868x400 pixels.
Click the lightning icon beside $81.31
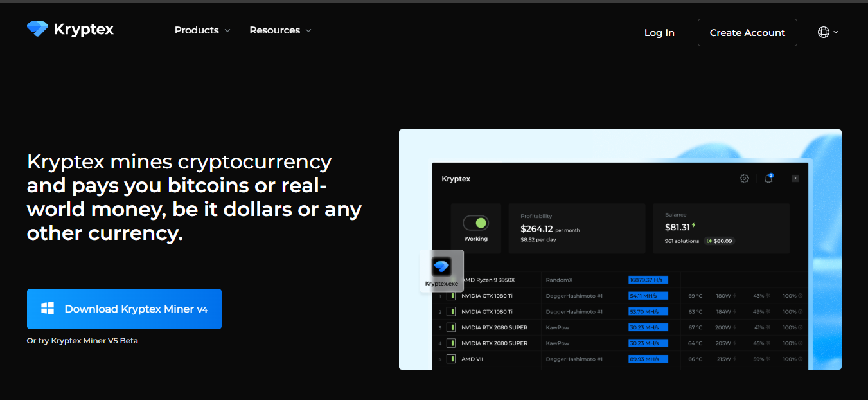click(x=694, y=226)
